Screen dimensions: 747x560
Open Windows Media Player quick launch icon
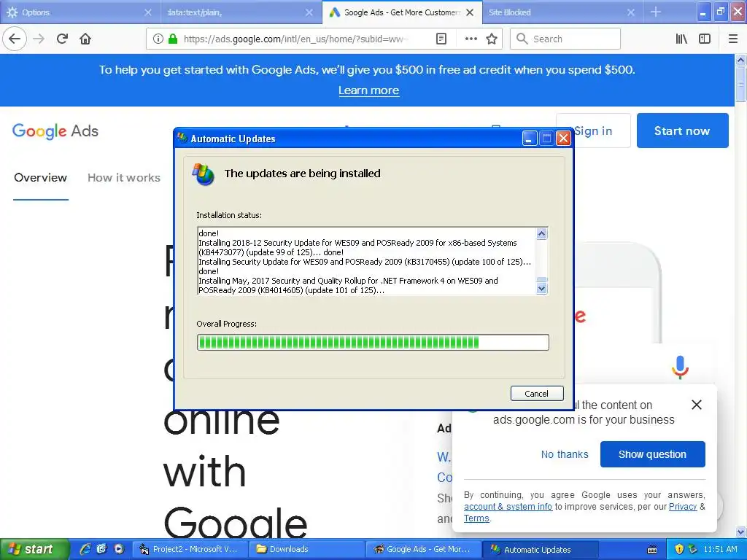118,549
